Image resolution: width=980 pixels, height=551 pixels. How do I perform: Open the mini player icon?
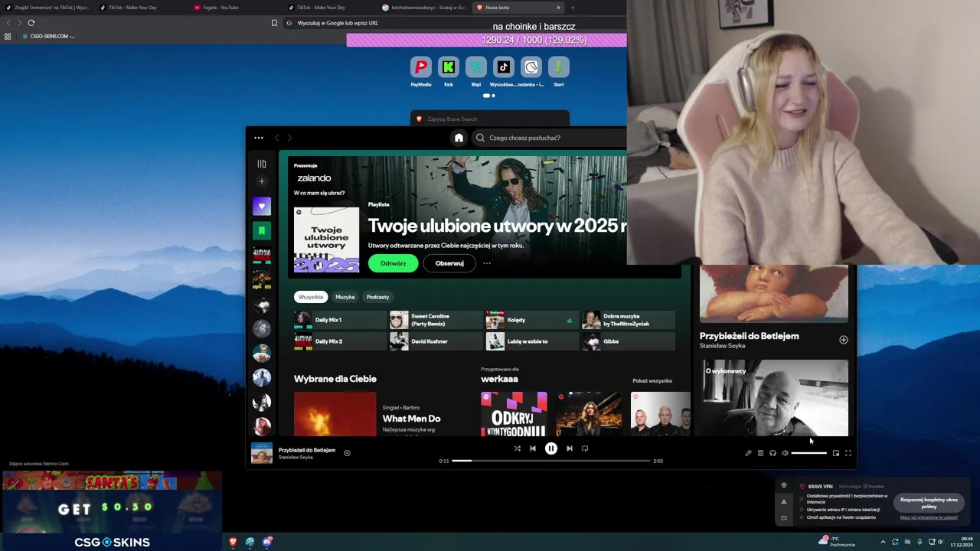(836, 453)
